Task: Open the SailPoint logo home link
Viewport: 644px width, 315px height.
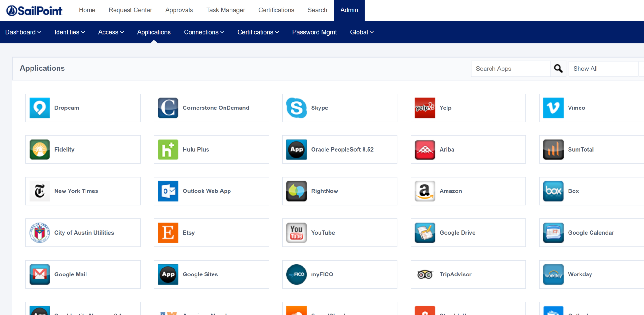Action: [x=34, y=10]
